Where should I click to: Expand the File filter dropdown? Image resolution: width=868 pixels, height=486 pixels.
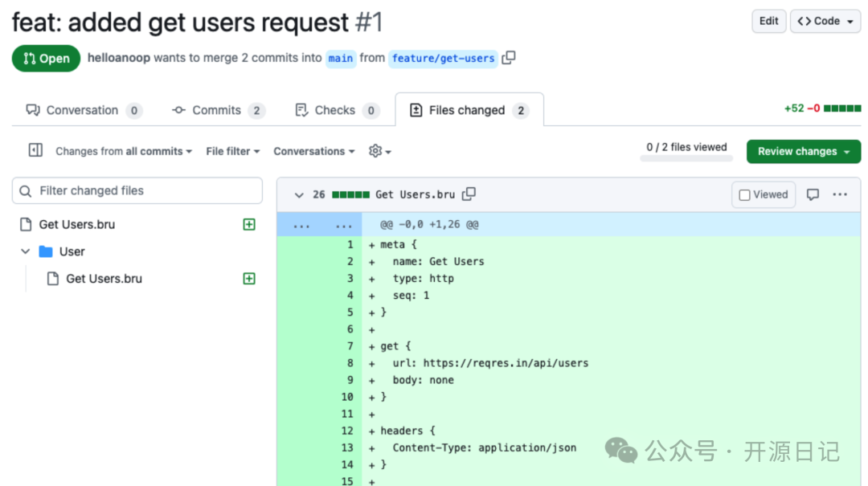(233, 151)
